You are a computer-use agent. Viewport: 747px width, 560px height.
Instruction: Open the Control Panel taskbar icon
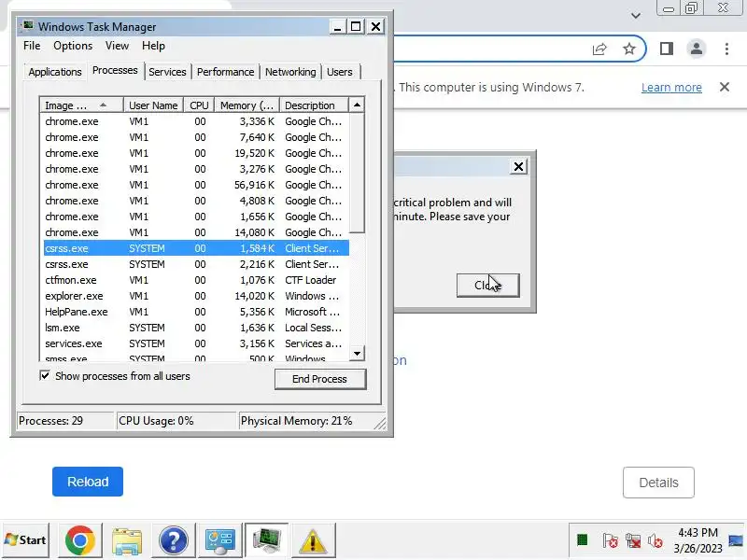point(219,540)
